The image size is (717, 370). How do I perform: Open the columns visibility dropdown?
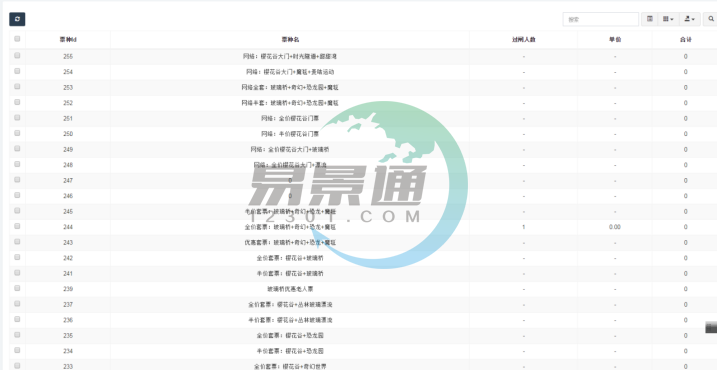click(x=668, y=19)
